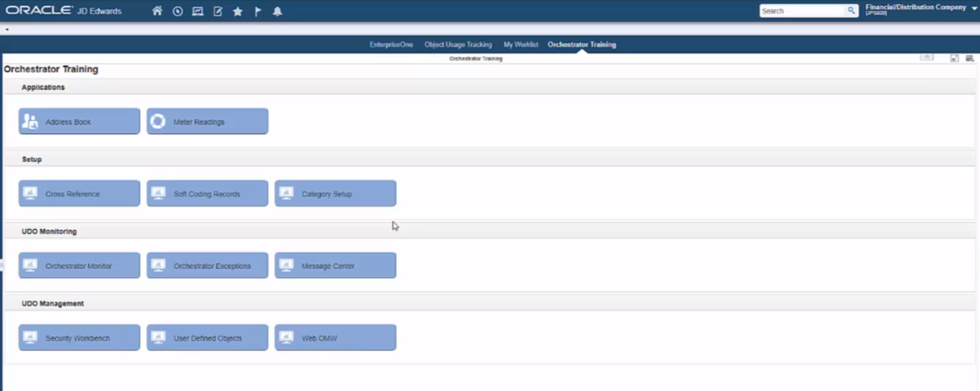
Task: Expand the small arrow below Oracle logo
Action: (x=6, y=30)
